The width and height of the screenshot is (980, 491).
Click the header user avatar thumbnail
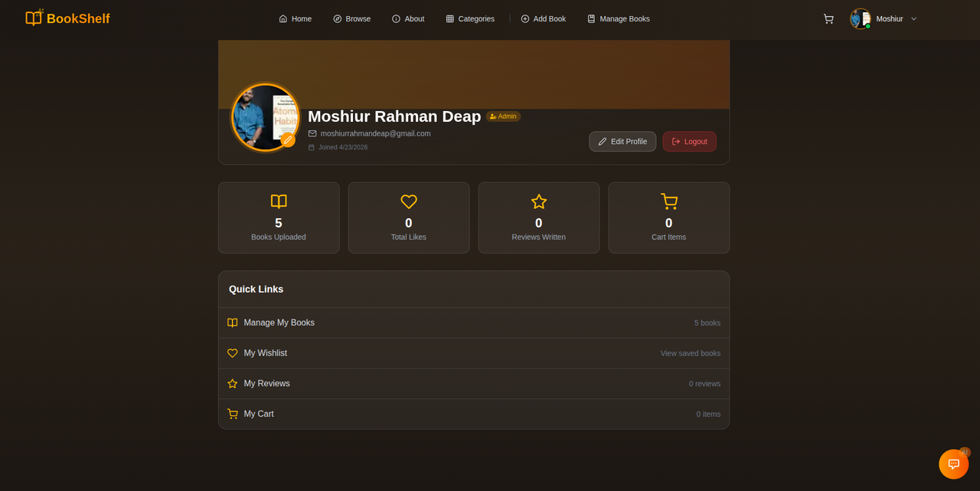(861, 18)
